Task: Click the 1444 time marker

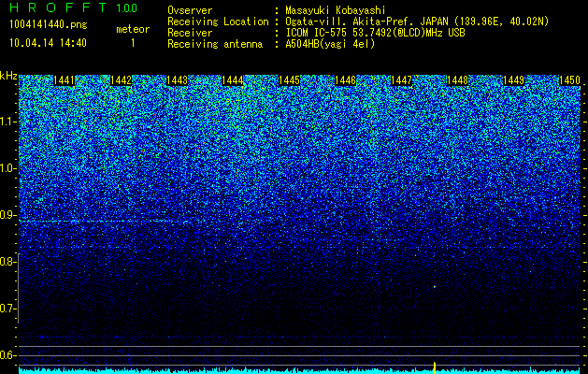Action: coord(233,80)
